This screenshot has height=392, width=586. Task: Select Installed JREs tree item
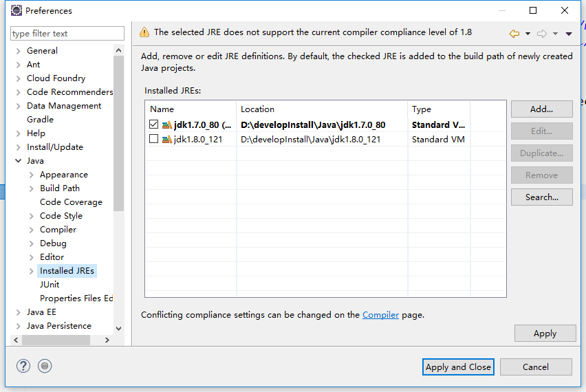click(x=67, y=271)
